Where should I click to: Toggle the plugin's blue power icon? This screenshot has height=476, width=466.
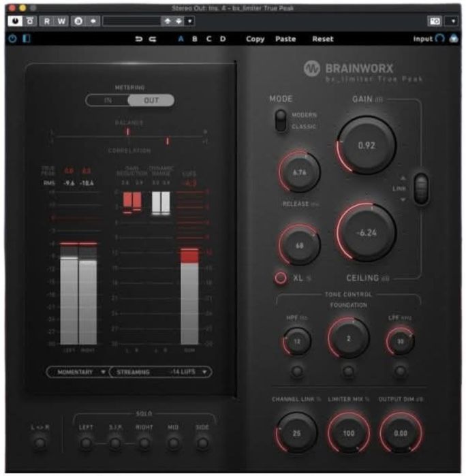coord(12,39)
